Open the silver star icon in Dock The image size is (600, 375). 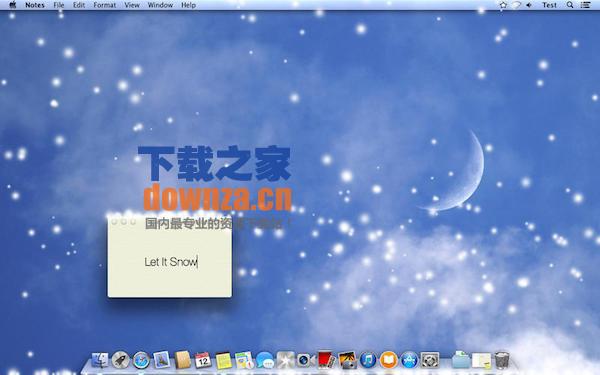(285, 360)
